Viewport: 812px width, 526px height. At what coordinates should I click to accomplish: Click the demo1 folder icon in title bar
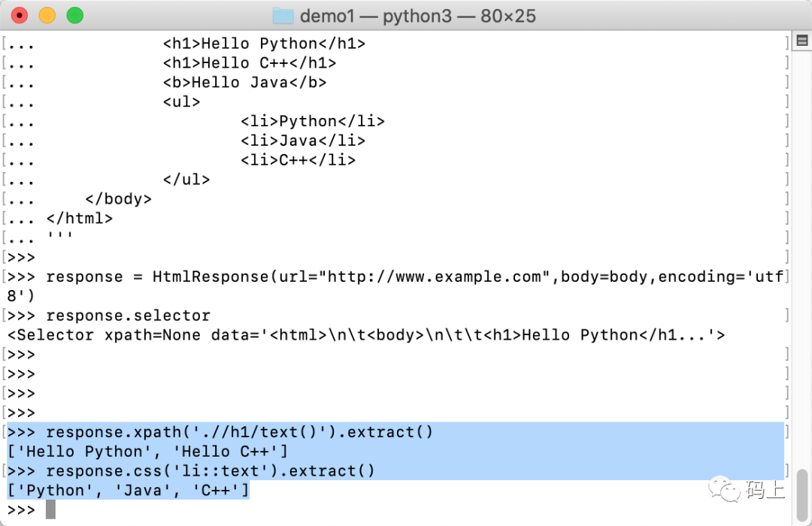pos(283,16)
